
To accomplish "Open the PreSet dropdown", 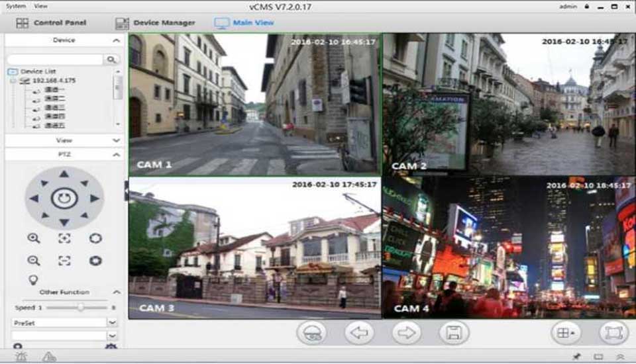I will pos(112,322).
